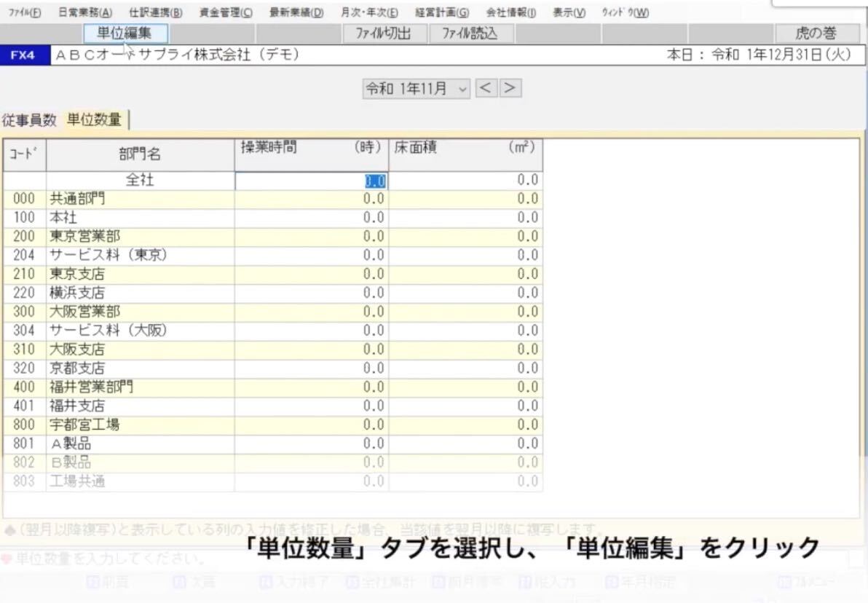
Task: Open the ウィンドウ(W) menu
Action: point(625,12)
